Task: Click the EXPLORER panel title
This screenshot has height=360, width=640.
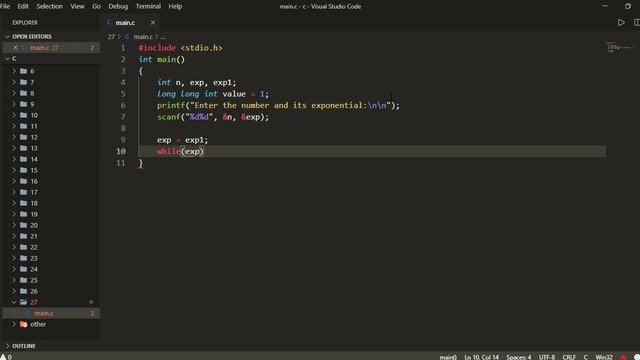Action: pos(25,22)
